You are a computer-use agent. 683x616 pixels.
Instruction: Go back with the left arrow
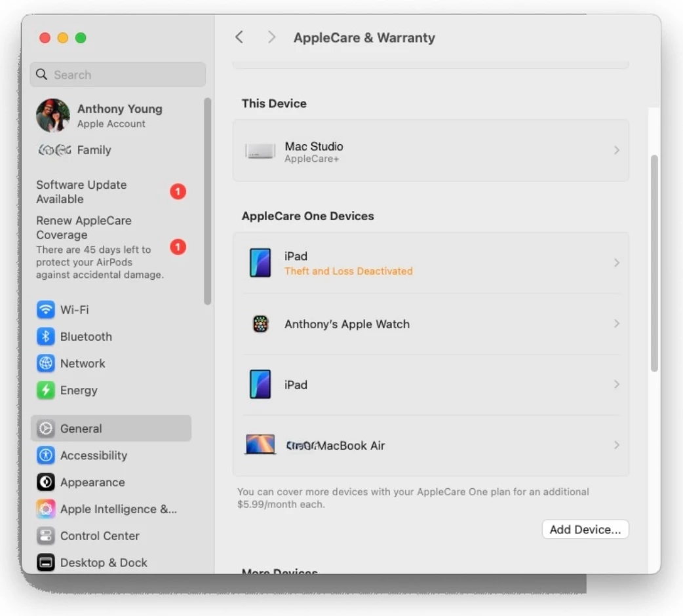point(239,37)
